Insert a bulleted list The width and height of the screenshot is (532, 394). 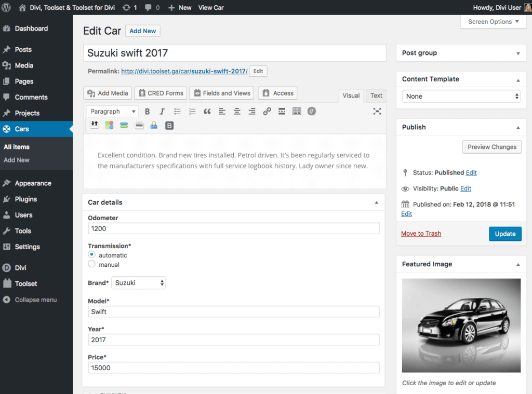[x=177, y=112]
